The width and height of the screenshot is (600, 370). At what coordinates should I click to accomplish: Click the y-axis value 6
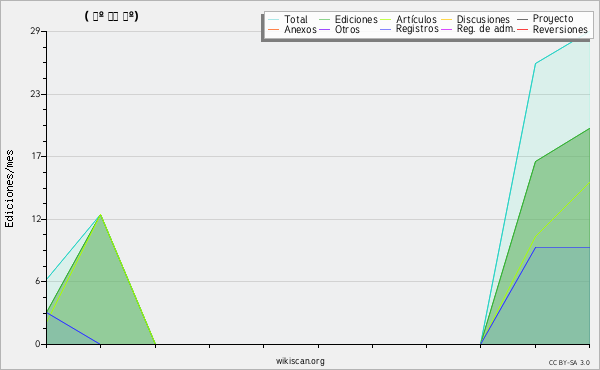[38, 281]
